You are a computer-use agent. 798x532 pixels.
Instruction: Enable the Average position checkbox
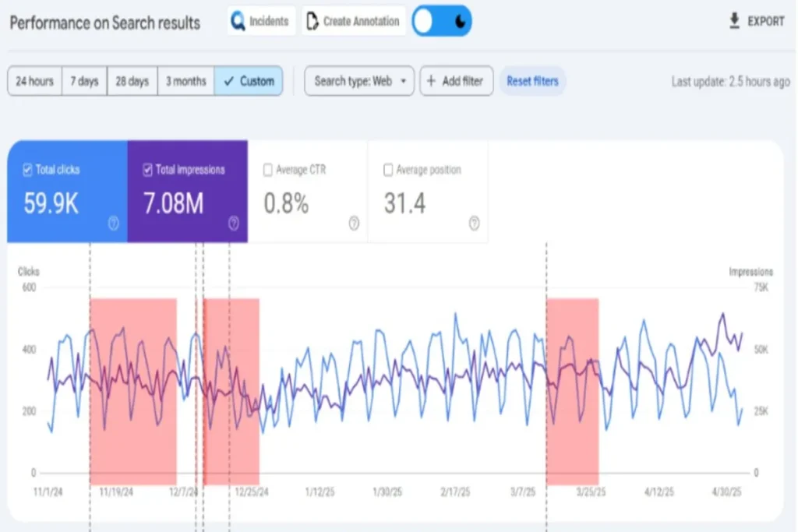pyautogui.click(x=388, y=170)
